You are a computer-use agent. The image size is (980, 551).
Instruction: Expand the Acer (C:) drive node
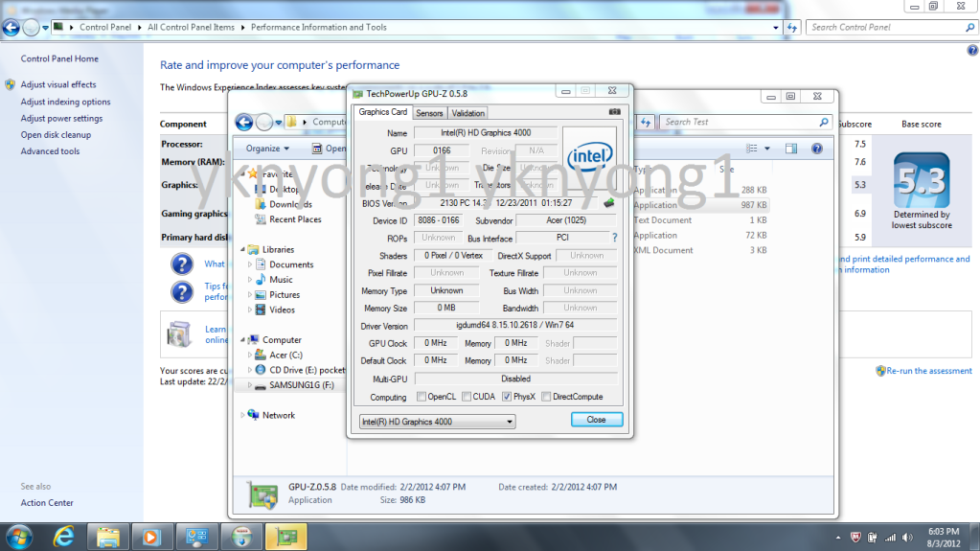[250, 355]
